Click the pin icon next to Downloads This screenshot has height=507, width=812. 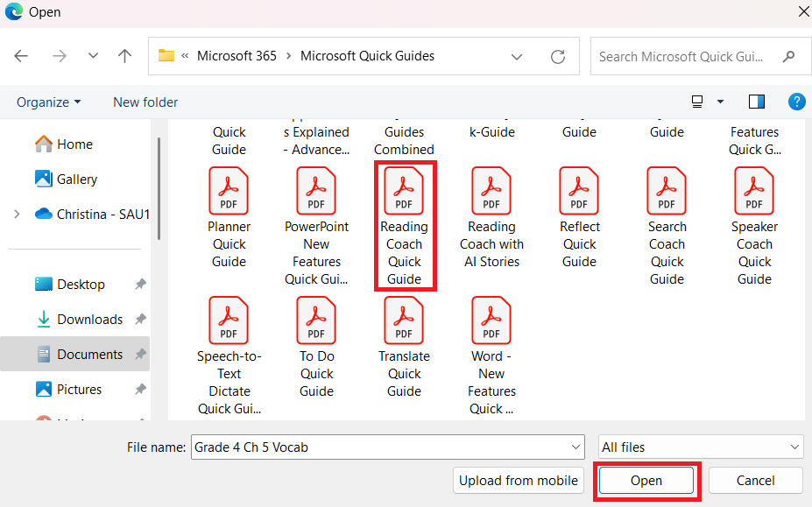click(x=140, y=319)
